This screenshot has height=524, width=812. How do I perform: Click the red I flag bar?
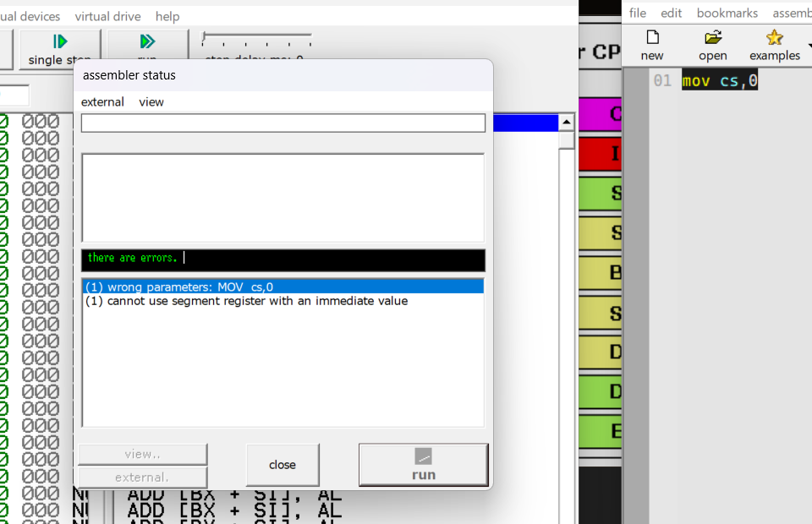pyautogui.click(x=600, y=154)
